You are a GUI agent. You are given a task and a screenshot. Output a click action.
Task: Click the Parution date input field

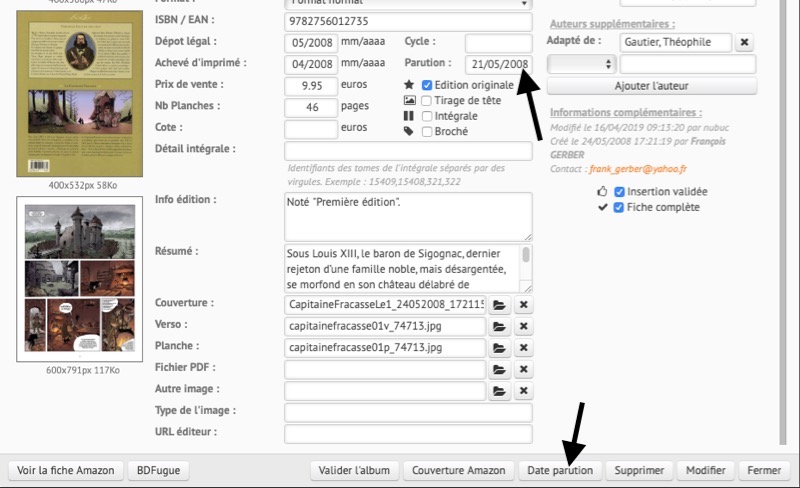(x=498, y=64)
